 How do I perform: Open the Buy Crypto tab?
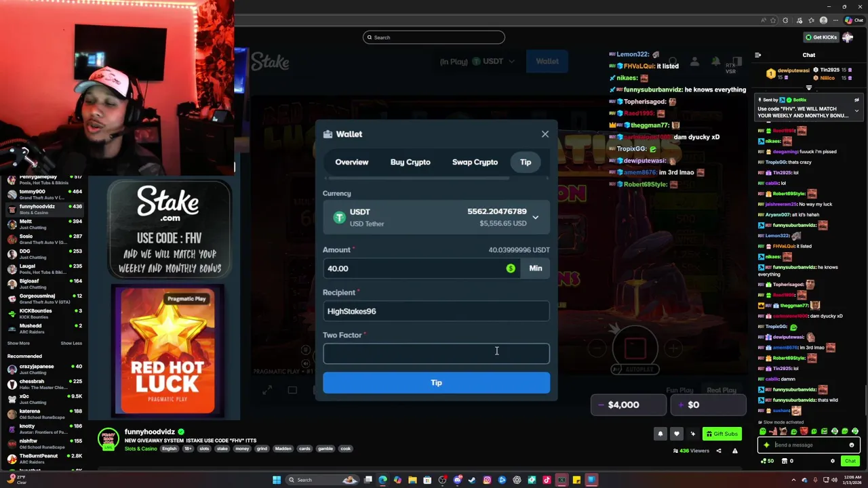[410, 162]
